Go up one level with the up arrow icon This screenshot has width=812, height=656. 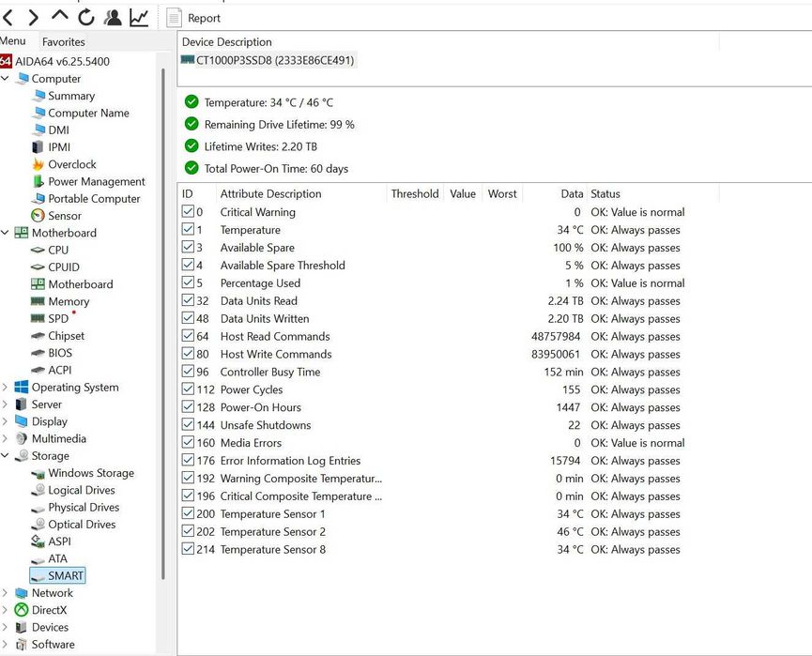pos(60,16)
